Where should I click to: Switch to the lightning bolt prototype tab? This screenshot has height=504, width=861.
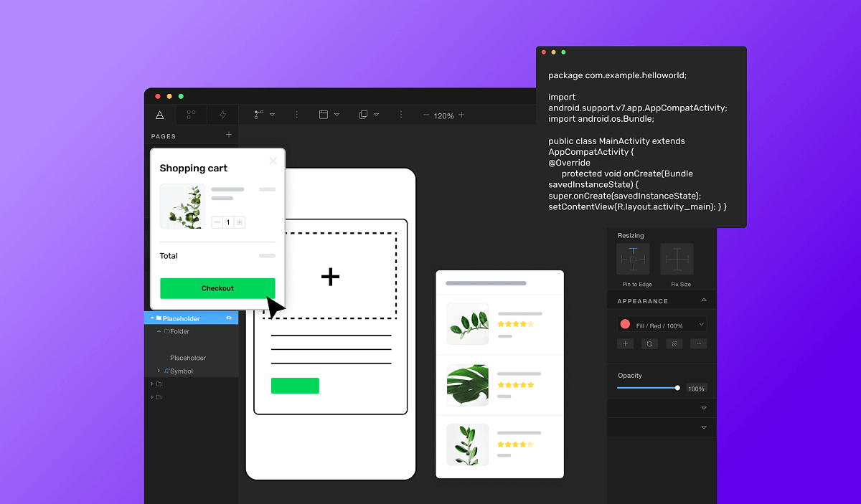[x=222, y=115]
